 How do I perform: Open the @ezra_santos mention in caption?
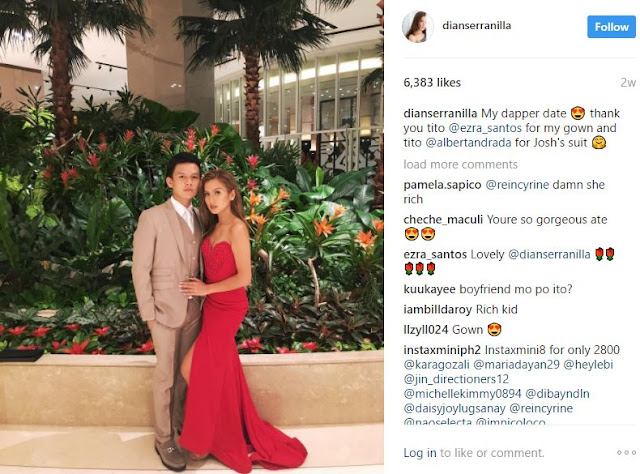point(485,128)
